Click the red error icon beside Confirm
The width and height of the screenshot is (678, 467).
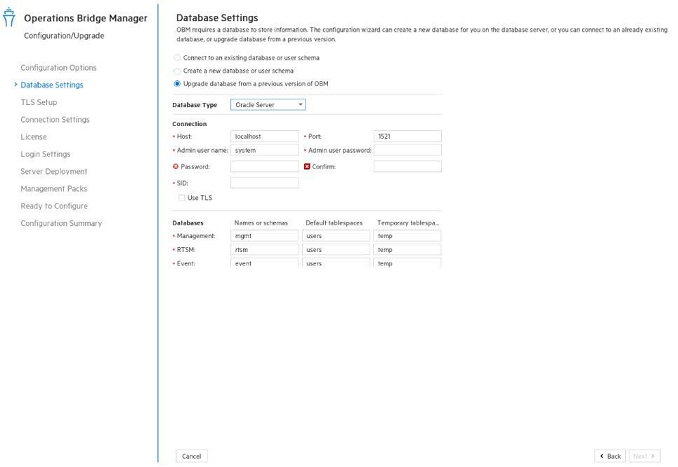pos(307,166)
